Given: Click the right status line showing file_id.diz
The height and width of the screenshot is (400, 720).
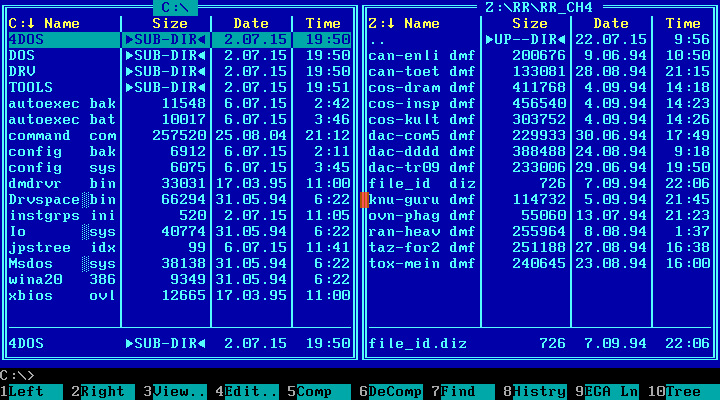Looking at the screenshot, I should click(x=540, y=344).
